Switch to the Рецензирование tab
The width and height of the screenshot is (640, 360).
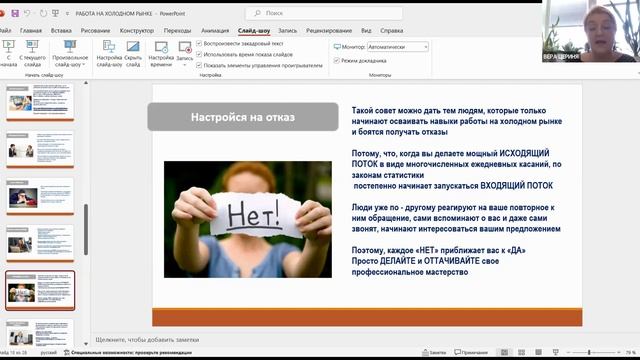point(329,31)
